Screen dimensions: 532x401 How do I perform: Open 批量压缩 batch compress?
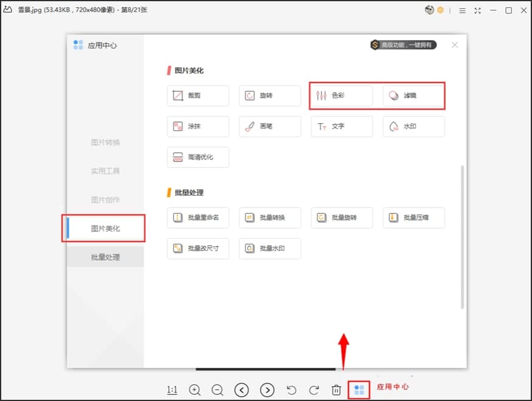414,218
